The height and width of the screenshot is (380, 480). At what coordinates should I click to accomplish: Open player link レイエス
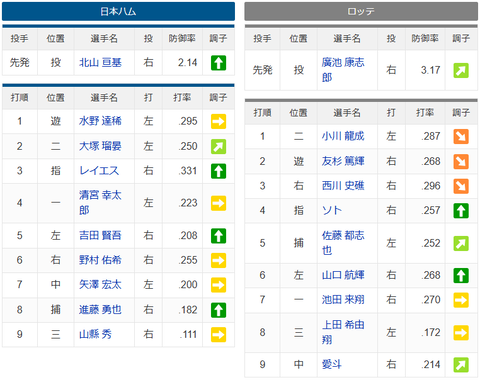[x=99, y=171]
